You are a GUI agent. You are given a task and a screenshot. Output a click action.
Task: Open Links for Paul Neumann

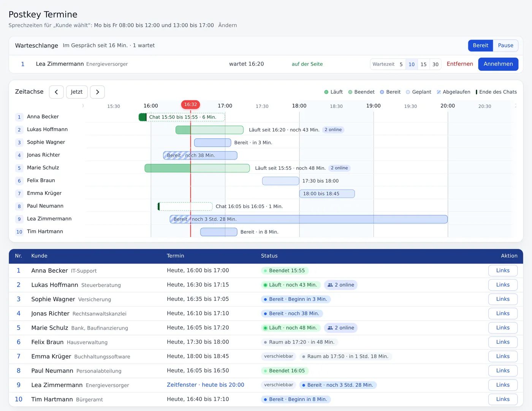pyautogui.click(x=503, y=371)
